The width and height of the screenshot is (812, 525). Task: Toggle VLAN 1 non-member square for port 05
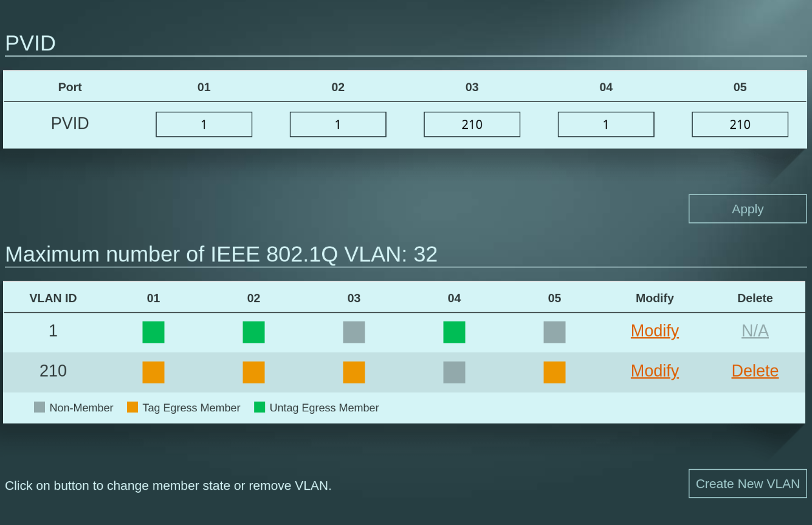[x=554, y=332]
